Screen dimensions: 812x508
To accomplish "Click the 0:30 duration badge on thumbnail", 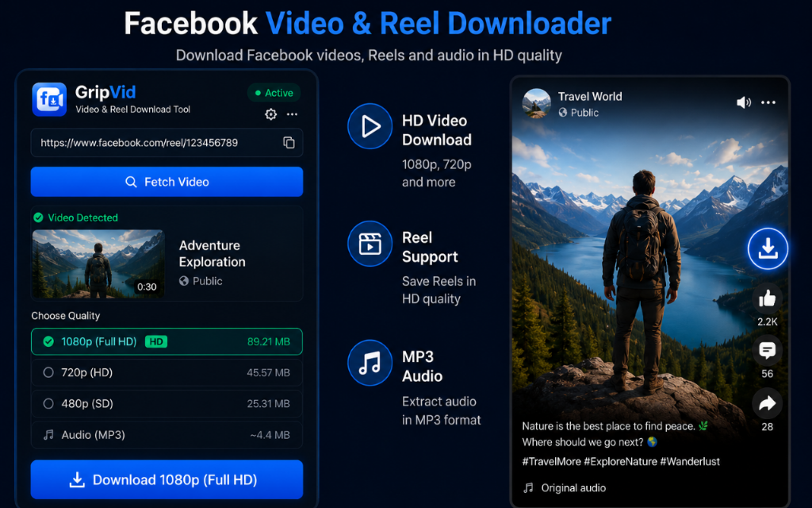I will point(147,287).
